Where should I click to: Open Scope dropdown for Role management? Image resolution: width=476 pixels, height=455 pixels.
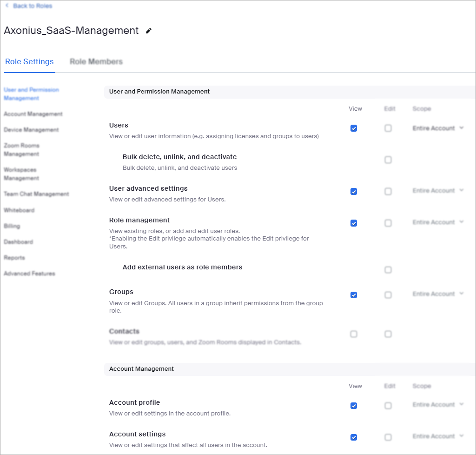438,222
